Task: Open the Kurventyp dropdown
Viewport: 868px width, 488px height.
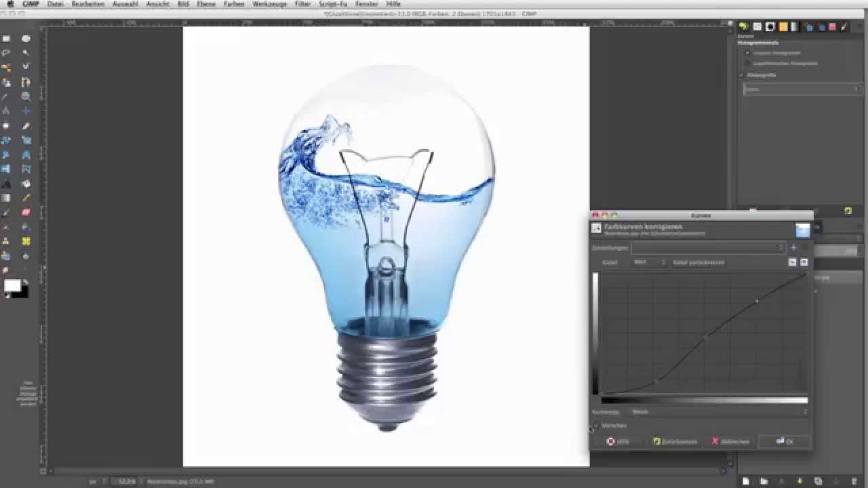Action: 719,411
